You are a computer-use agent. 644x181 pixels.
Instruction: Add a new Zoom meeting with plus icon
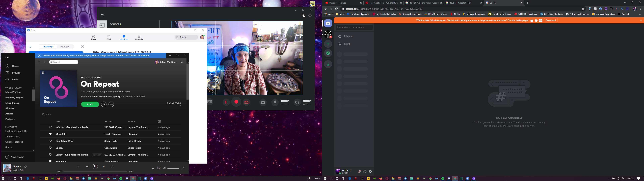pos(83,46)
